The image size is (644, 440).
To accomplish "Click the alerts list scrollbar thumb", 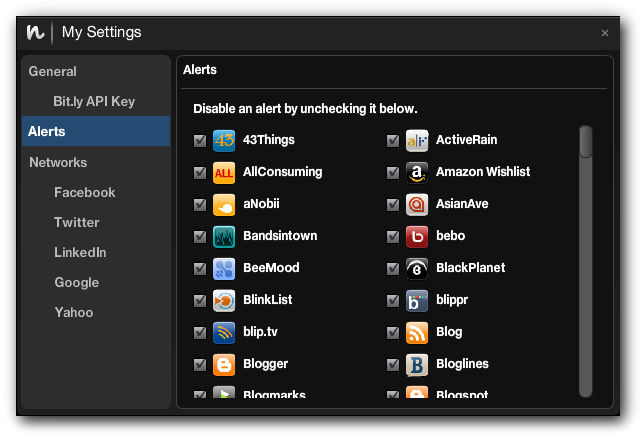I will point(586,142).
